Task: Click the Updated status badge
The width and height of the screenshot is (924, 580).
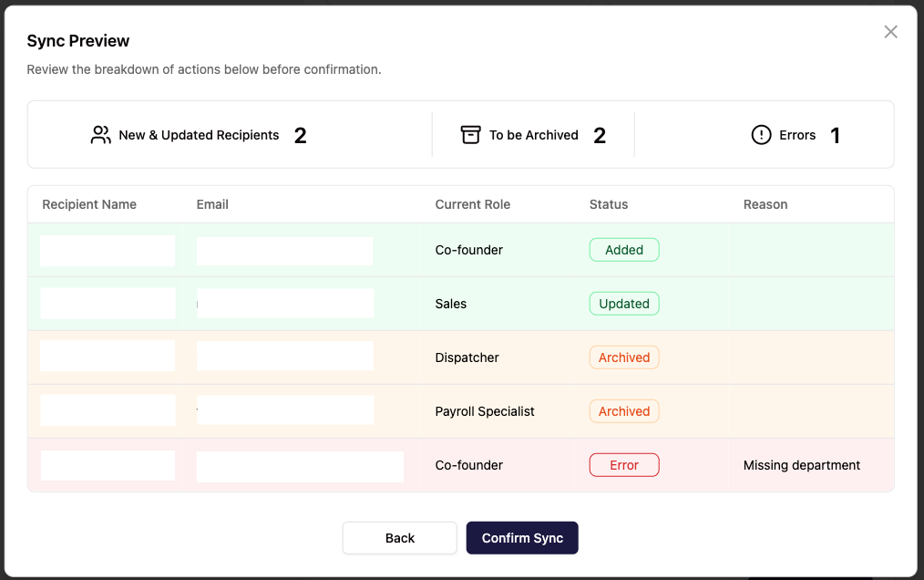Action: [x=624, y=304]
